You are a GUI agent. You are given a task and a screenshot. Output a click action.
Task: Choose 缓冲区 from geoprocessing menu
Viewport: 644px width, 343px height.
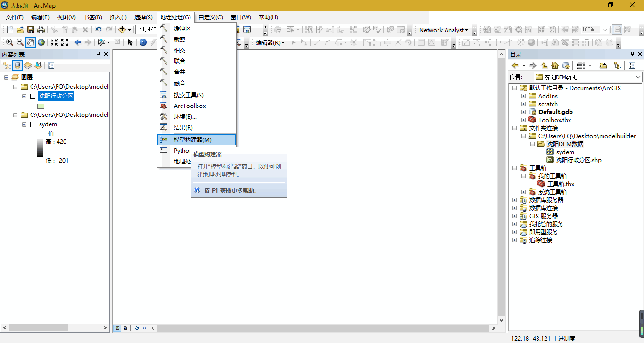tap(197, 28)
